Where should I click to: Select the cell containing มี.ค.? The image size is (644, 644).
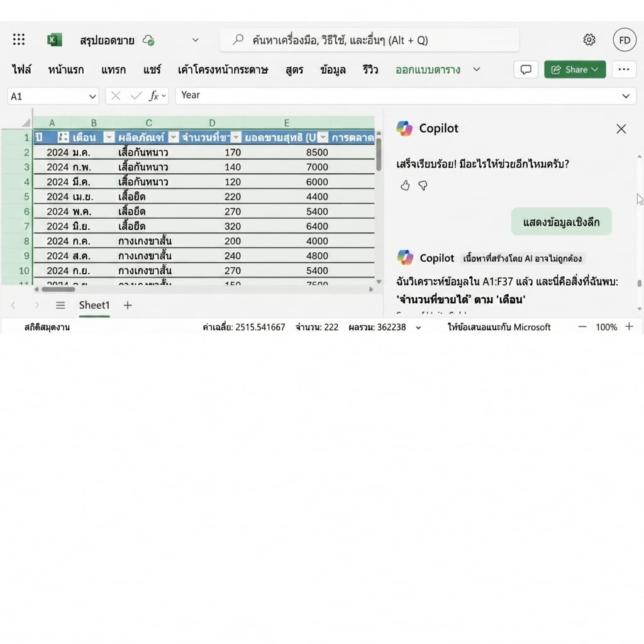click(x=93, y=182)
